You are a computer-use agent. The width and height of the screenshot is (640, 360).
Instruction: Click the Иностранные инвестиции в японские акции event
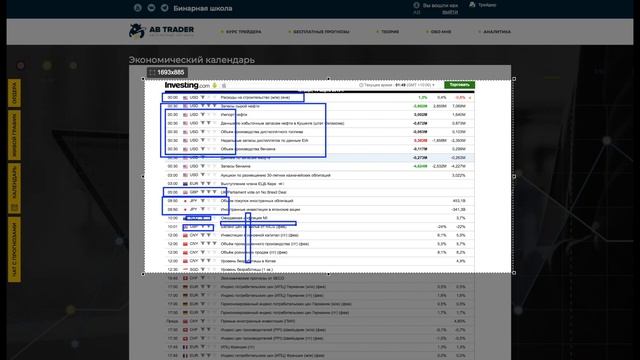[260, 209]
